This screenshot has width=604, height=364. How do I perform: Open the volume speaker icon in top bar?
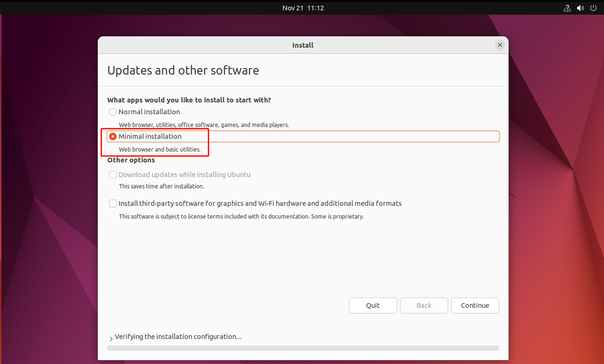pyautogui.click(x=580, y=8)
